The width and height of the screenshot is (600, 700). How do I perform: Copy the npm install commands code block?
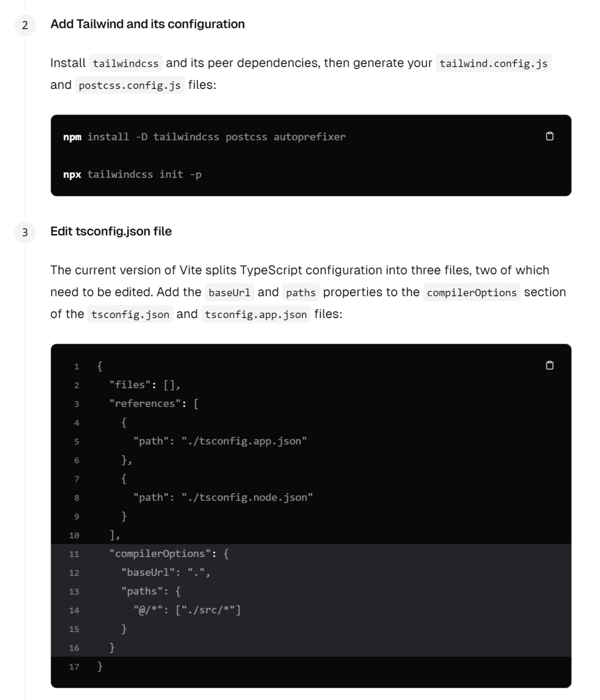tap(549, 137)
